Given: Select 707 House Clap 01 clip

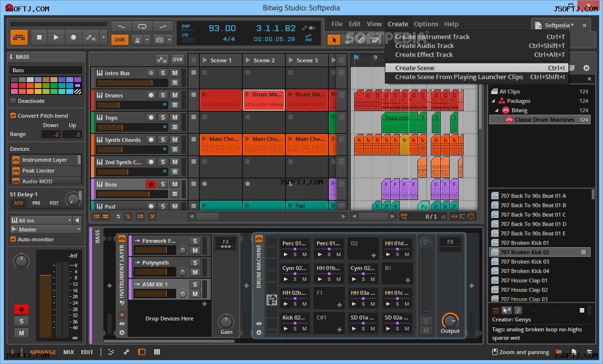Looking at the screenshot, I should coord(541,280).
